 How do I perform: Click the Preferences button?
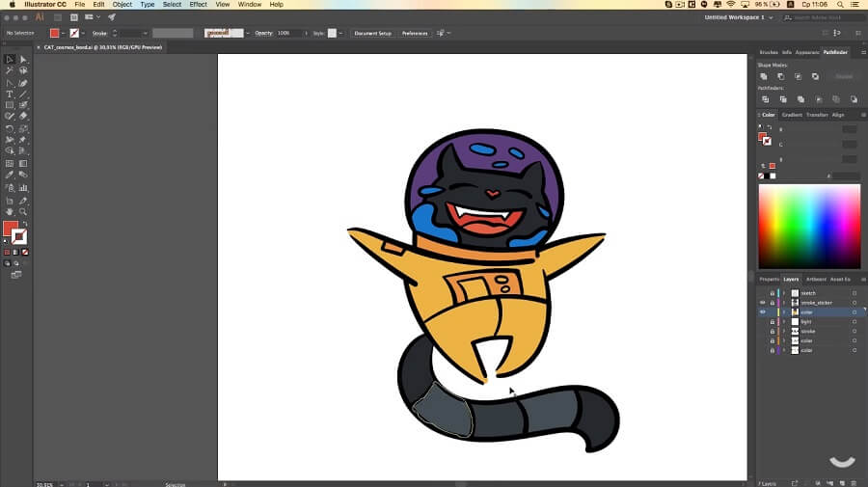415,33
